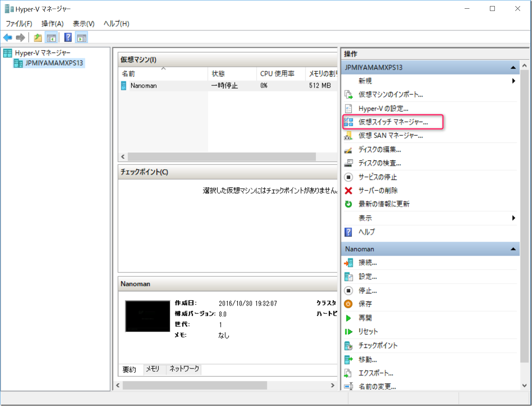Click the VM list horizontal scrollbar left arrow
The width and height of the screenshot is (532, 406).
[x=123, y=157]
